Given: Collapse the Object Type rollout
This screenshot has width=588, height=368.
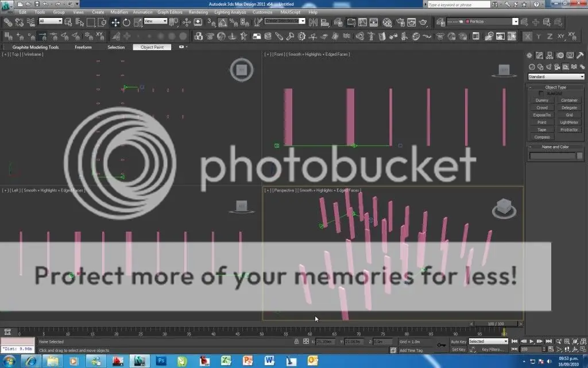Looking at the screenshot, I should pyautogui.click(x=556, y=87).
